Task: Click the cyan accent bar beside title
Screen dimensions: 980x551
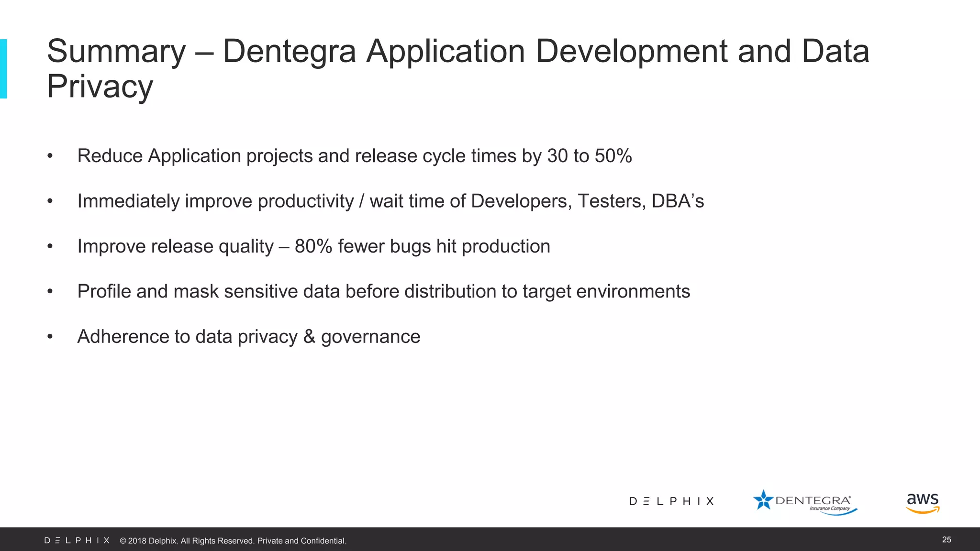Action: click(3, 69)
